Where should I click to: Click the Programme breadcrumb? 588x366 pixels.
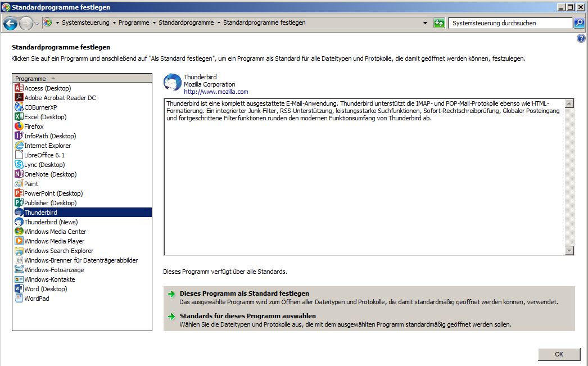pyautogui.click(x=134, y=22)
